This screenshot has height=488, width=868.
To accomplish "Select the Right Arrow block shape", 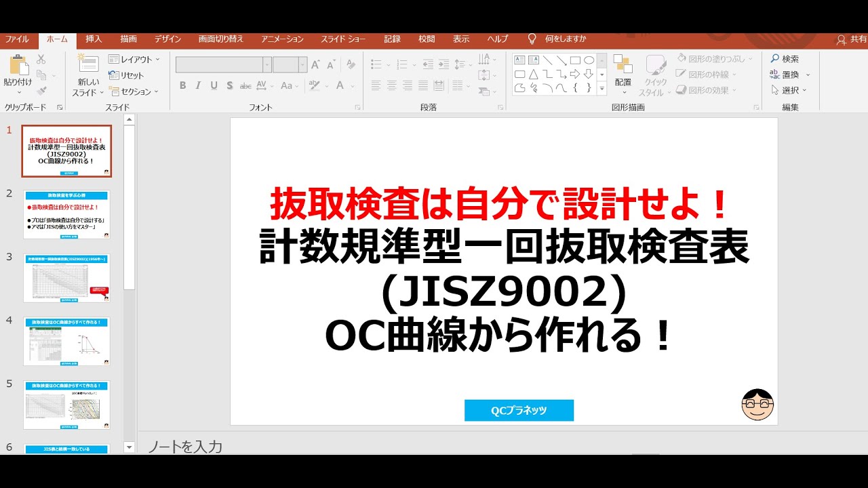I will click(575, 74).
